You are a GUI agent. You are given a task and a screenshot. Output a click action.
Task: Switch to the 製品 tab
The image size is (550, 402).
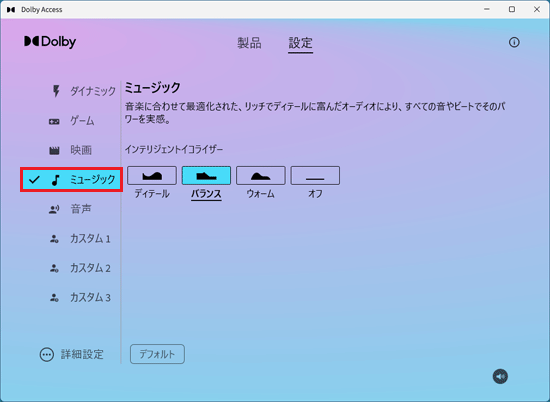tap(249, 43)
